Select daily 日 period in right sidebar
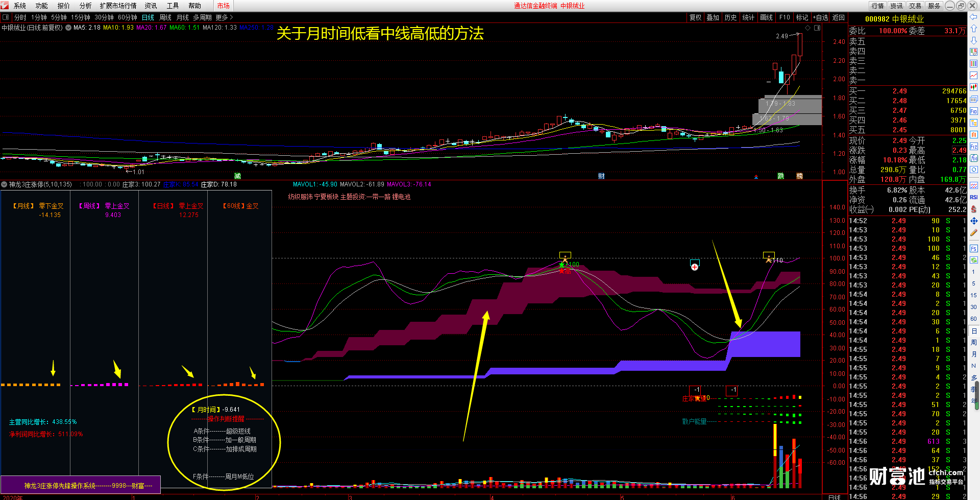This screenshot has width=980, height=500. tap(973, 330)
